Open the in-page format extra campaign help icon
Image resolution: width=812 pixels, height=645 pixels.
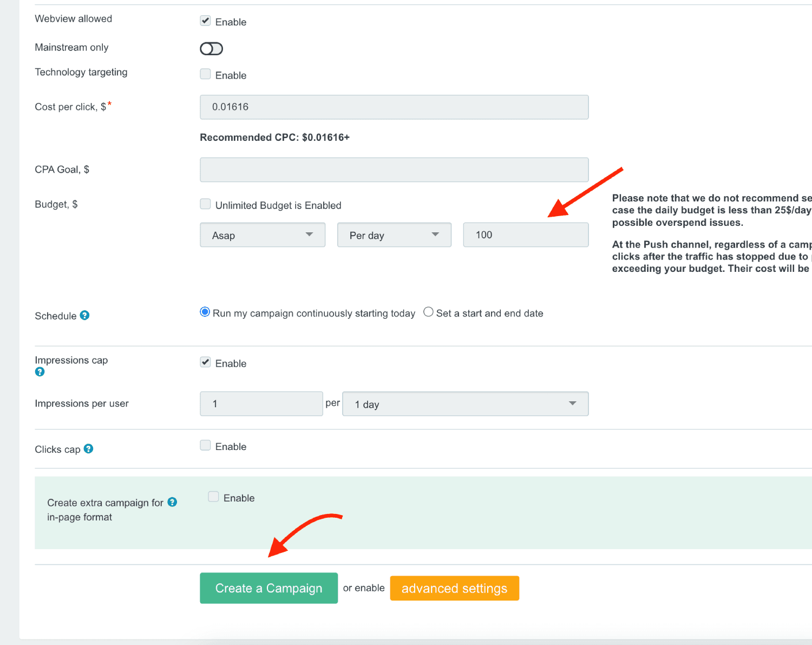172,502
